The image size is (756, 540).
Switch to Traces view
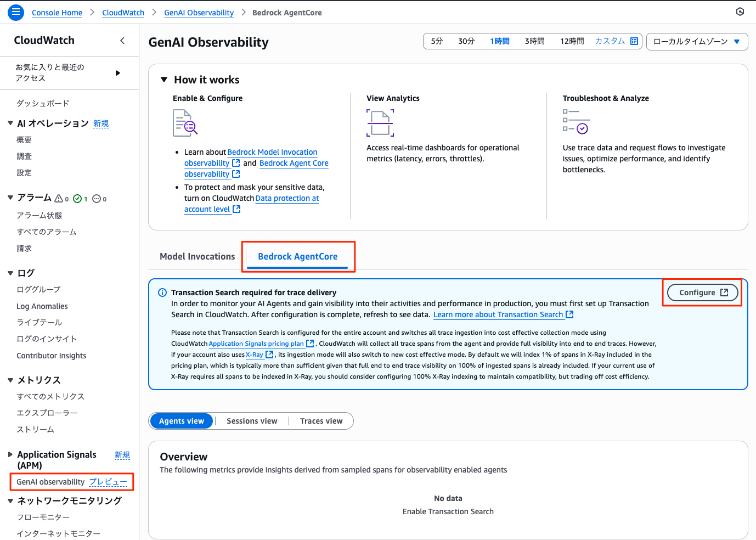pyautogui.click(x=321, y=421)
